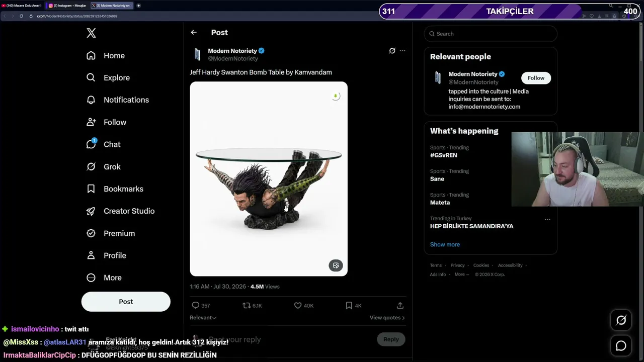Reload the page in the browser
This screenshot has height=362, width=644.
click(x=21, y=16)
